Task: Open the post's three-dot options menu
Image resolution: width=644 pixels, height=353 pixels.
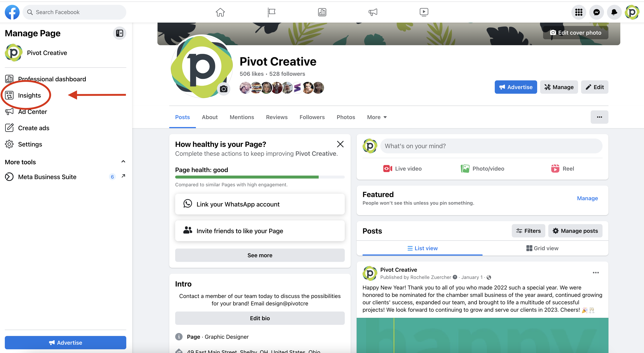Action: point(596,272)
